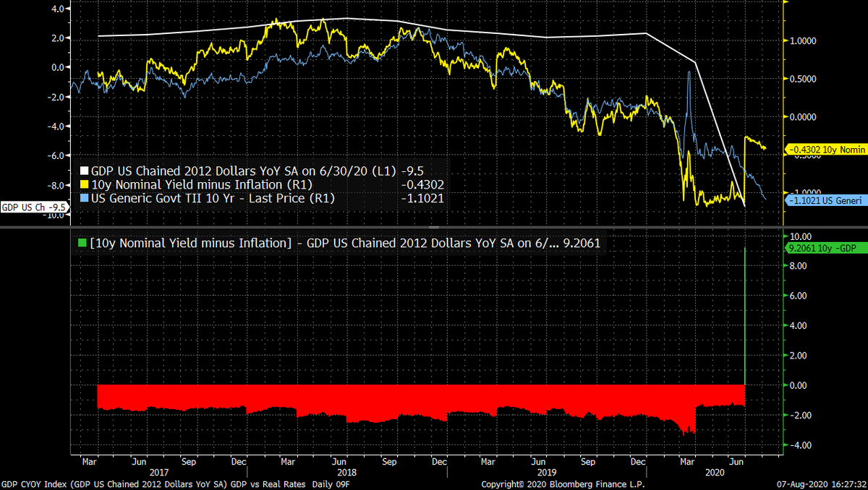This screenshot has height=490, width=868.
Task: Click the 4.0 left axis label
Action: click(x=58, y=9)
